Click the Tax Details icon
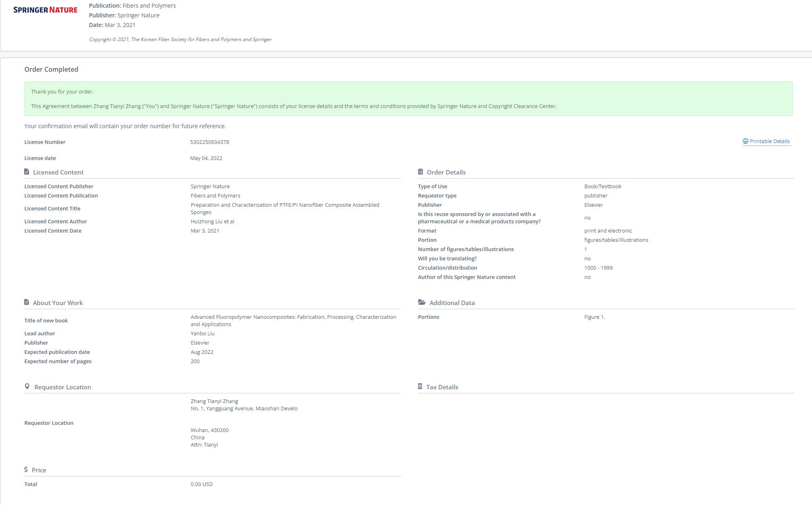Screen dimensions: 812x505 tap(420, 387)
